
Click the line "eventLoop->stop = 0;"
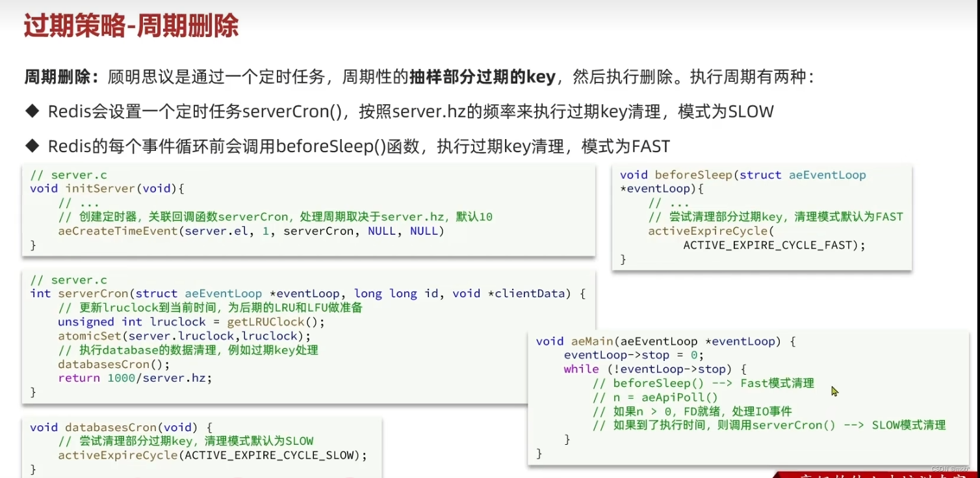[634, 355]
